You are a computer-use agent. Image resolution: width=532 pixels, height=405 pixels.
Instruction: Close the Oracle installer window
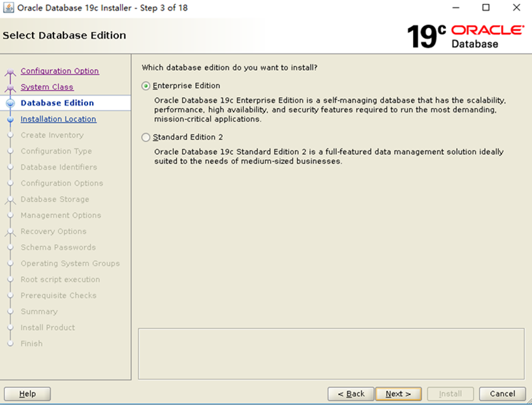517,7
